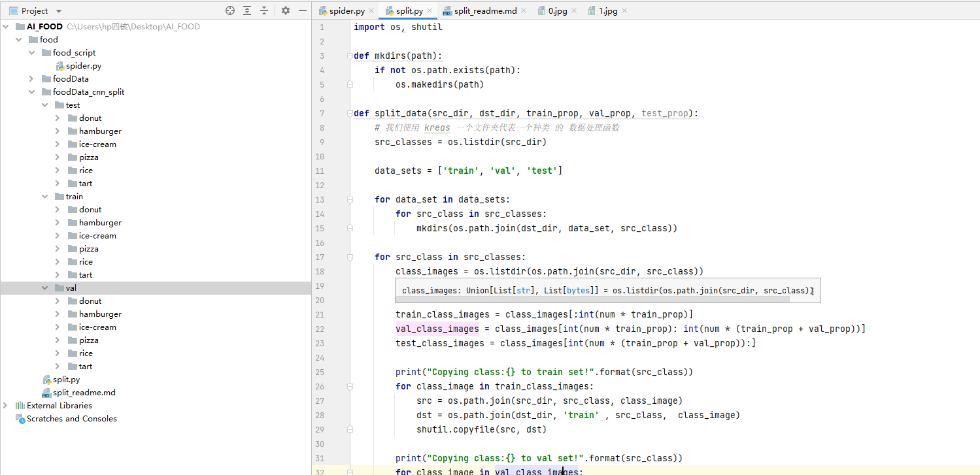
Task: Expand the pizza folder under train
Action: (x=58, y=249)
